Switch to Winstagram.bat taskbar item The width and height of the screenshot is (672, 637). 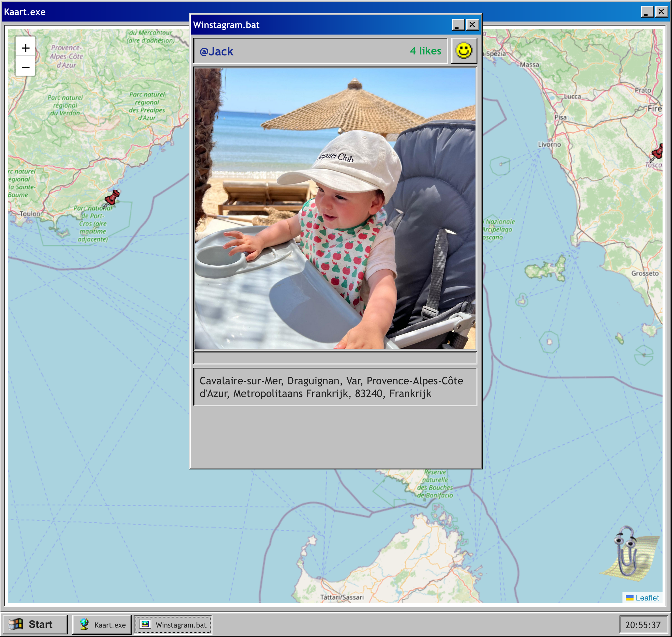pyautogui.click(x=173, y=624)
